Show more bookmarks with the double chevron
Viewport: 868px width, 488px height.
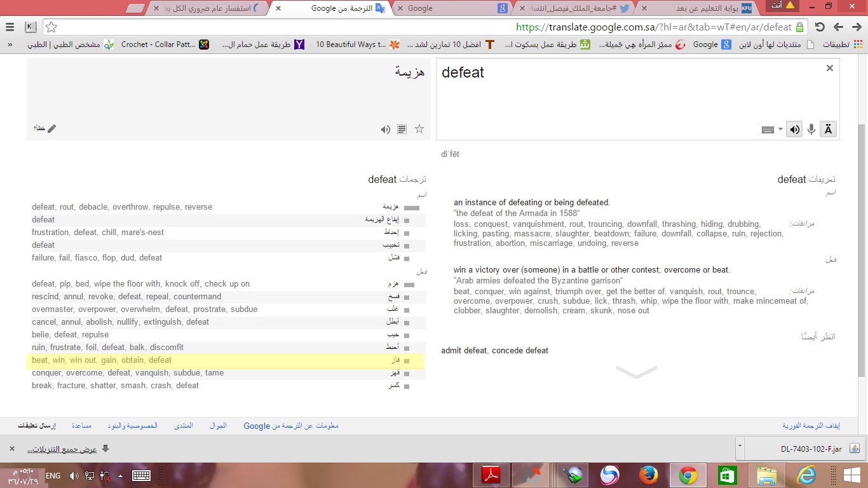click(x=10, y=44)
